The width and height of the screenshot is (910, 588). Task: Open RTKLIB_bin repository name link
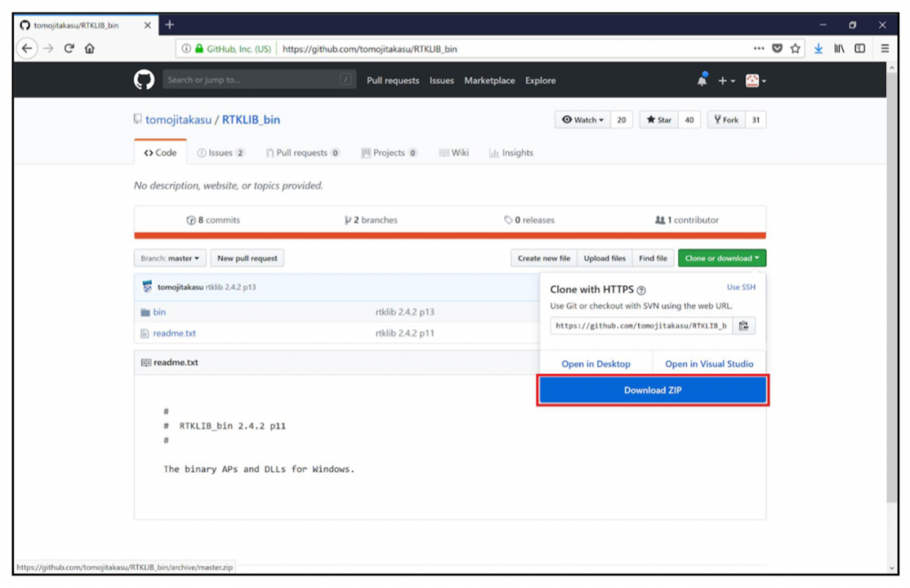tap(251, 120)
